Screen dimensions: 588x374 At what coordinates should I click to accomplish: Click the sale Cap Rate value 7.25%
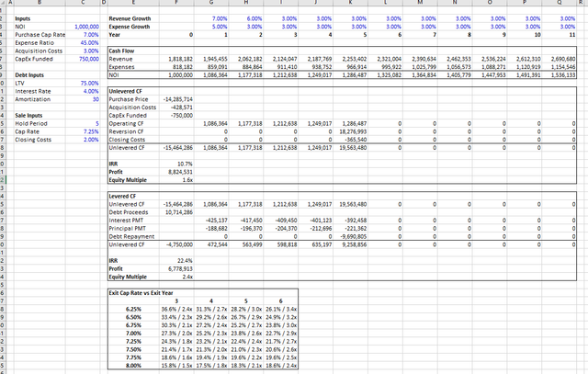point(91,131)
